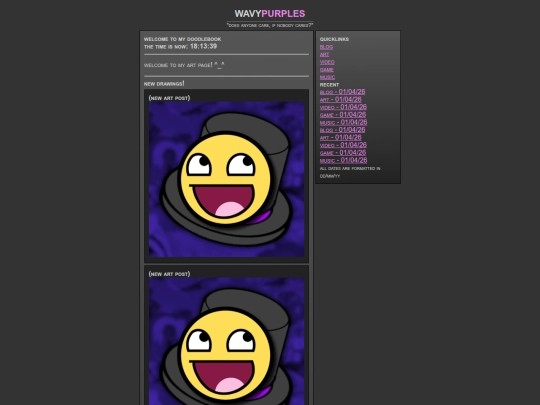Click the tagline quote under the site title
The image size is (540, 405).
point(270,25)
